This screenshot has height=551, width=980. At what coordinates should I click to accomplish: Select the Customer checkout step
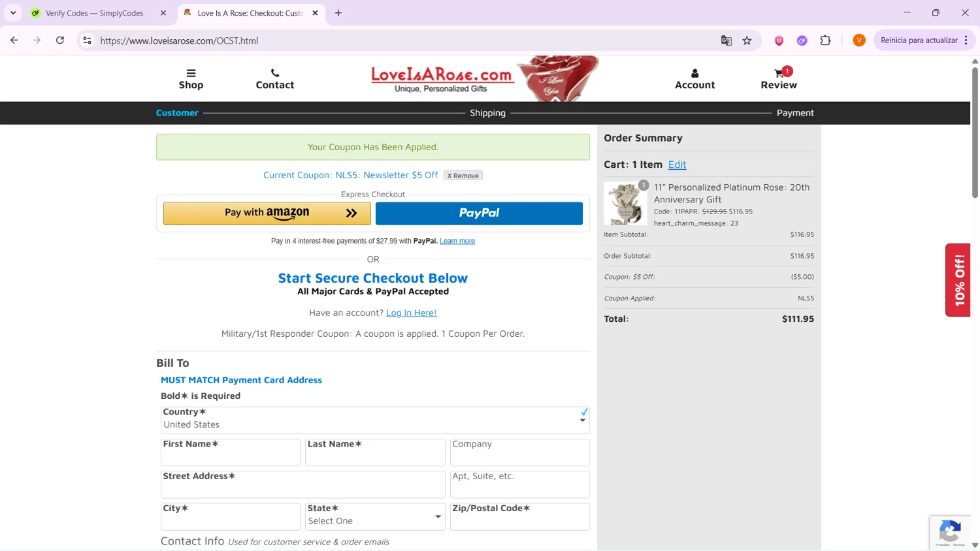coord(177,113)
